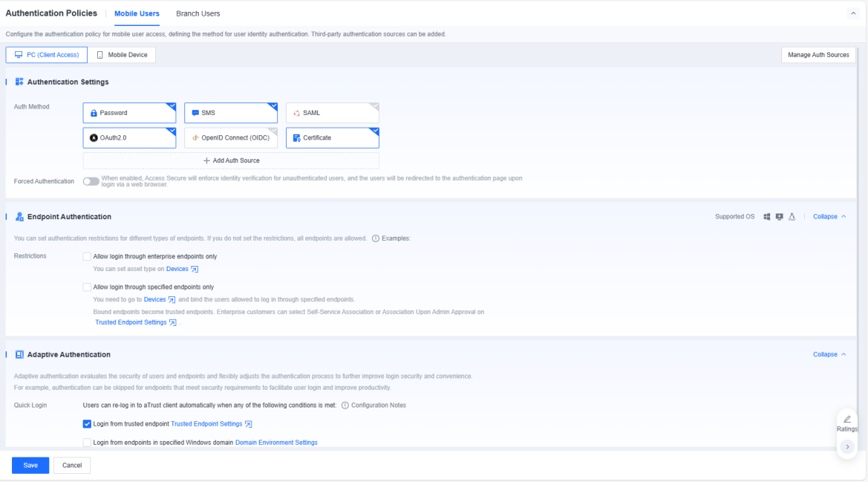The image size is (868, 482).
Task: Click the plus icon in Add Auth Source
Action: 206,160
